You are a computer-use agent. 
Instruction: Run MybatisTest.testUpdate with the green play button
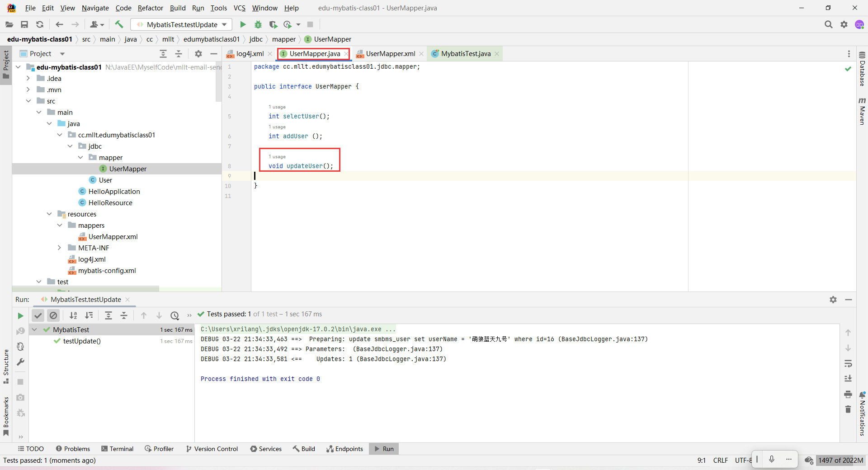[243, 24]
